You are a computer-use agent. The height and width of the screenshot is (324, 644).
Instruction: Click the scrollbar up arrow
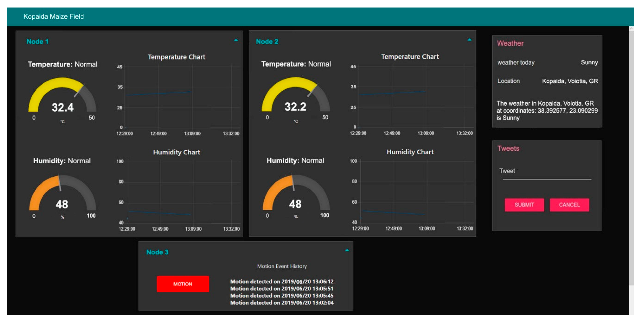pos(631,28)
